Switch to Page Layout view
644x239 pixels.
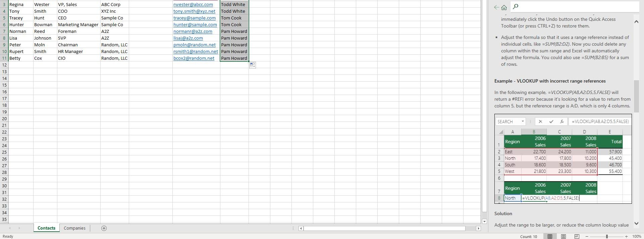point(563,236)
